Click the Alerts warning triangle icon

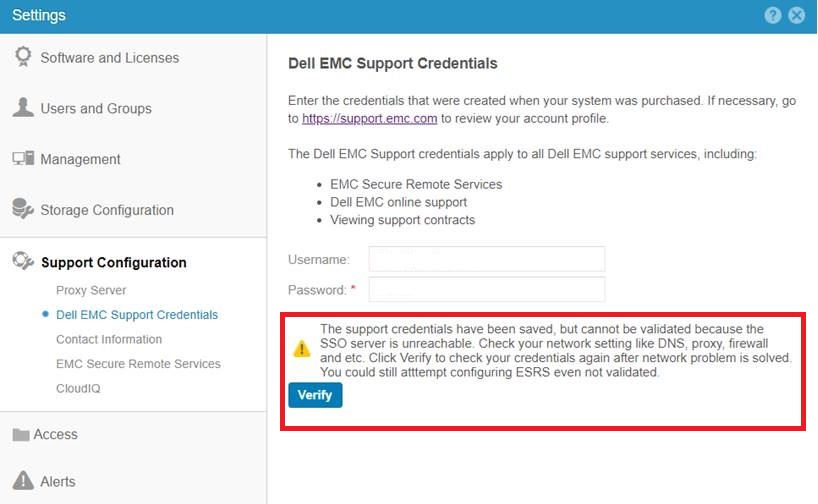(22, 481)
